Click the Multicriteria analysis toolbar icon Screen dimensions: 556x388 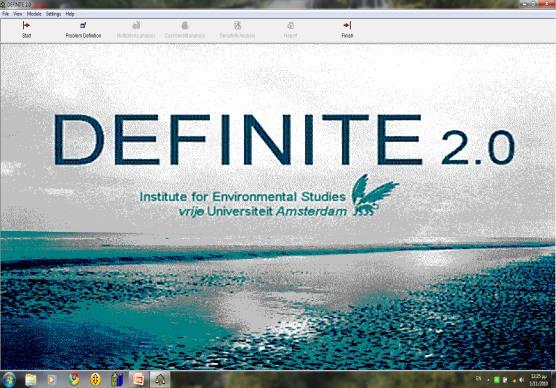(x=136, y=25)
